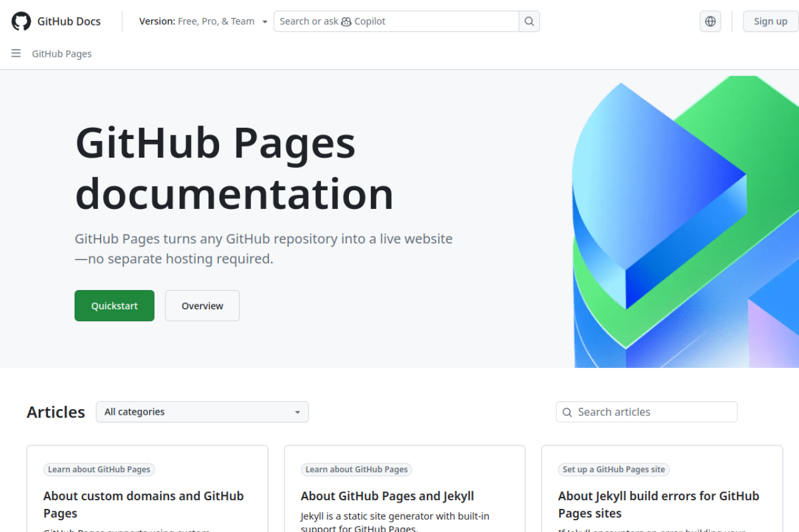799x532 pixels.
Task: Click the Sign up button
Action: click(x=770, y=21)
